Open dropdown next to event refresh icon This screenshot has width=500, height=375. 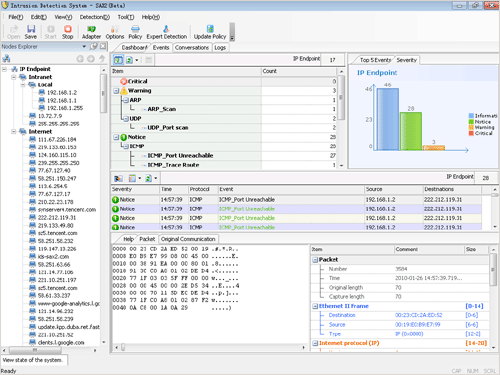pos(156,178)
